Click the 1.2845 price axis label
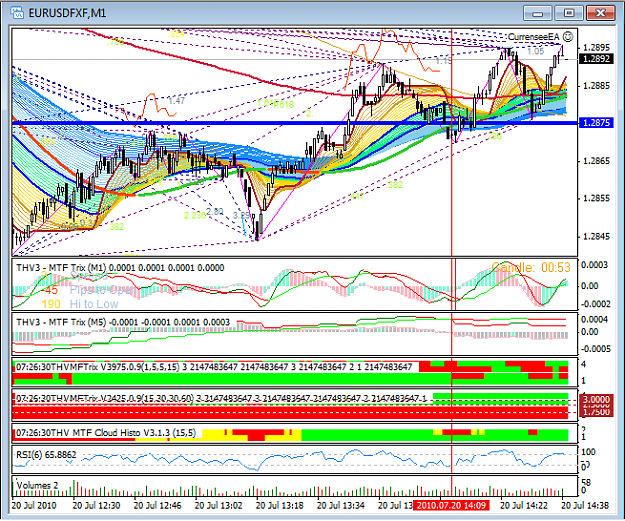The width and height of the screenshot is (625, 521). [596, 236]
